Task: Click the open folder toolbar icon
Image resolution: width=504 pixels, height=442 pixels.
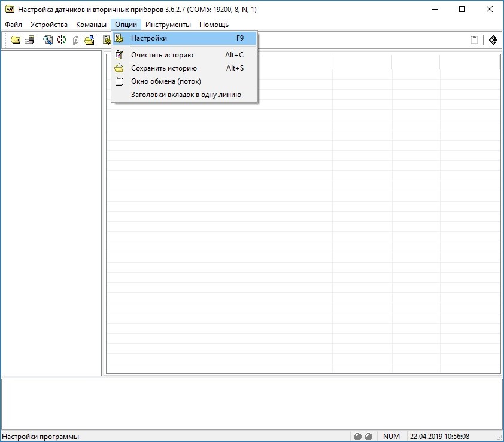Action: 16,40
